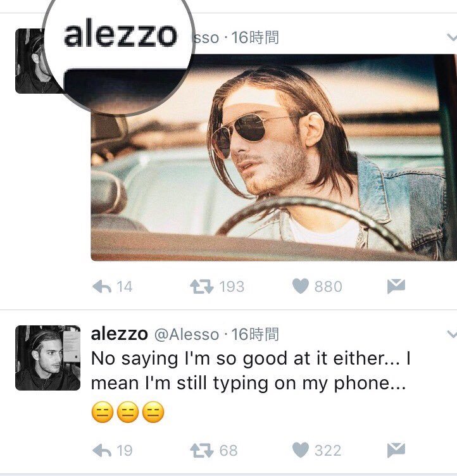Expand the top tweet's chevron menu
This screenshot has width=457, height=476.
(x=452, y=37)
